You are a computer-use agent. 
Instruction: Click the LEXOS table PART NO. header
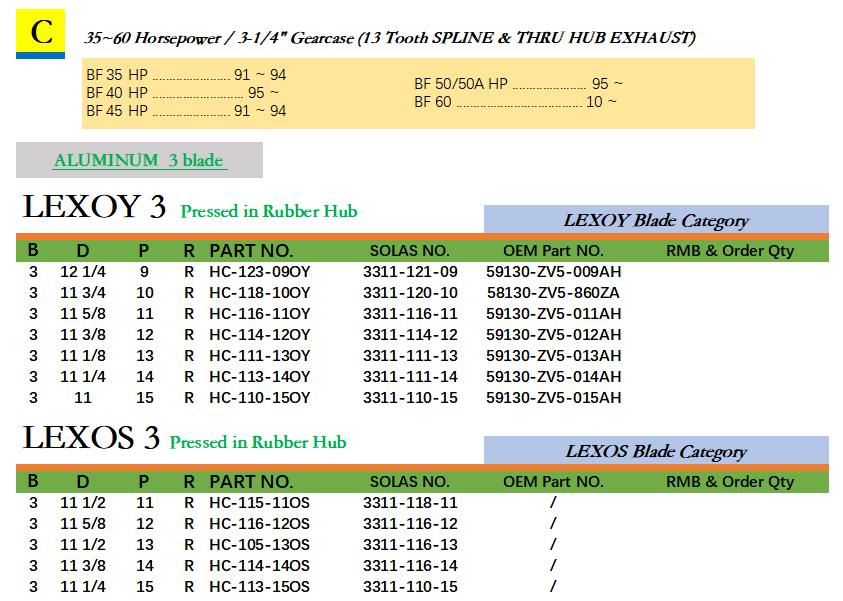[251, 482]
